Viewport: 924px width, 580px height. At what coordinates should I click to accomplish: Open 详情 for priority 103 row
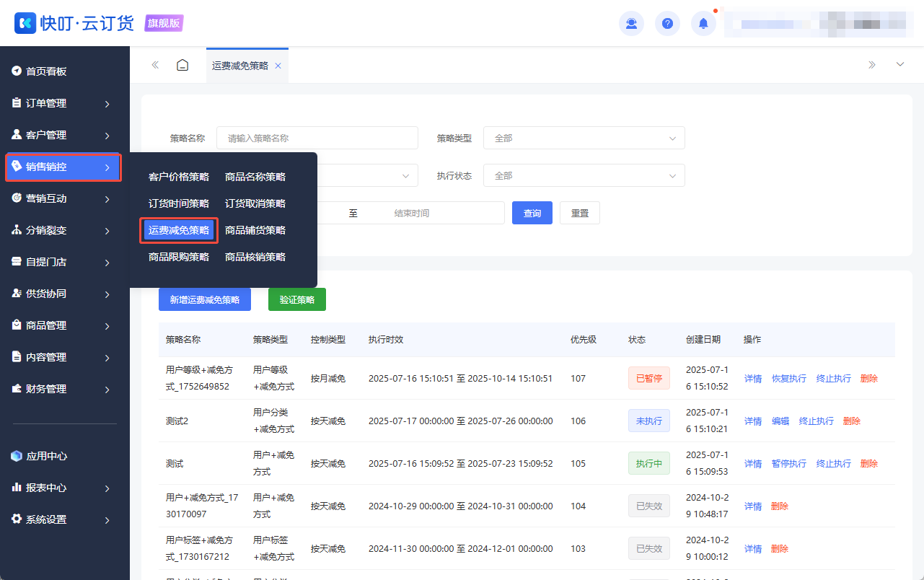pyautogui.click(x=753, y=548)
